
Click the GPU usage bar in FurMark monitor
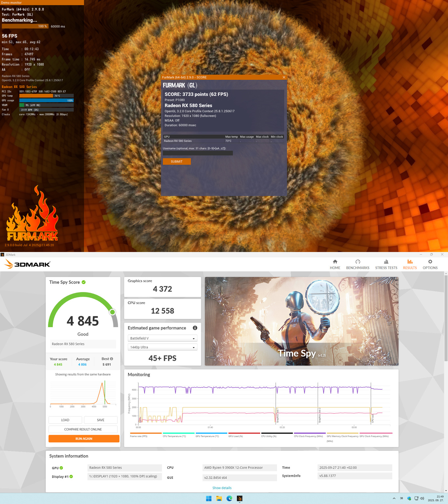46,100
